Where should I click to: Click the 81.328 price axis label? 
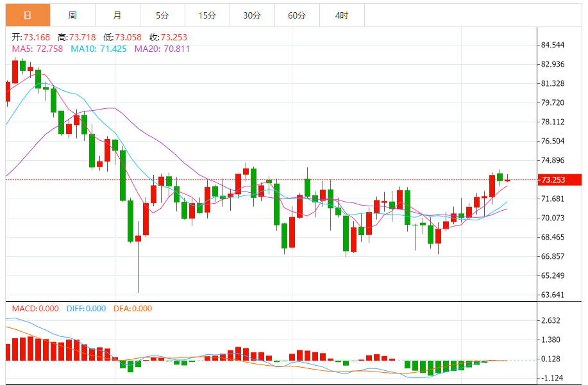553,83
